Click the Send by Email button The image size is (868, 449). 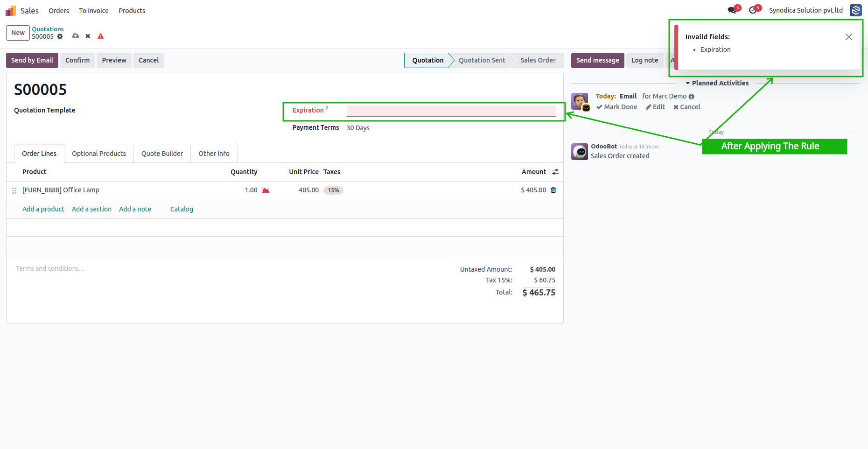click(32, 60)
